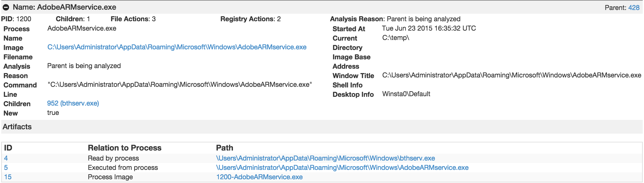This screenshot has width=644, height=183.
Task: Click the Path column header
Action: [224, 148]
